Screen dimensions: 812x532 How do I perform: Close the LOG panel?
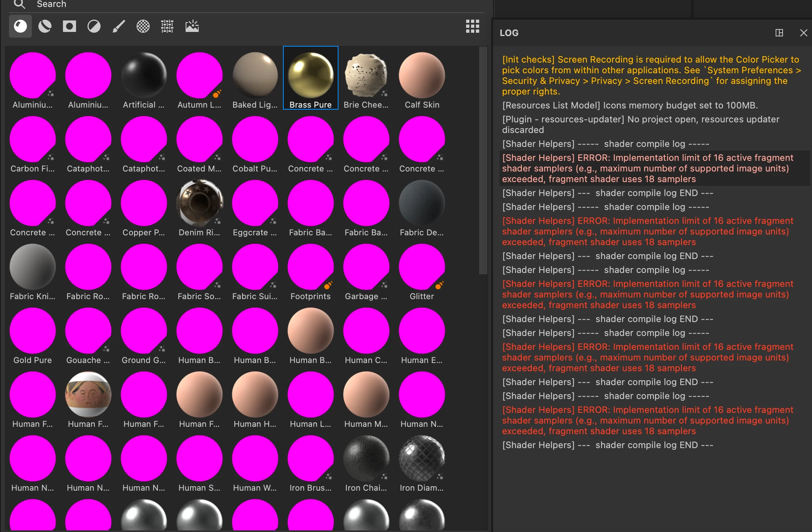[x=803, y=33]
